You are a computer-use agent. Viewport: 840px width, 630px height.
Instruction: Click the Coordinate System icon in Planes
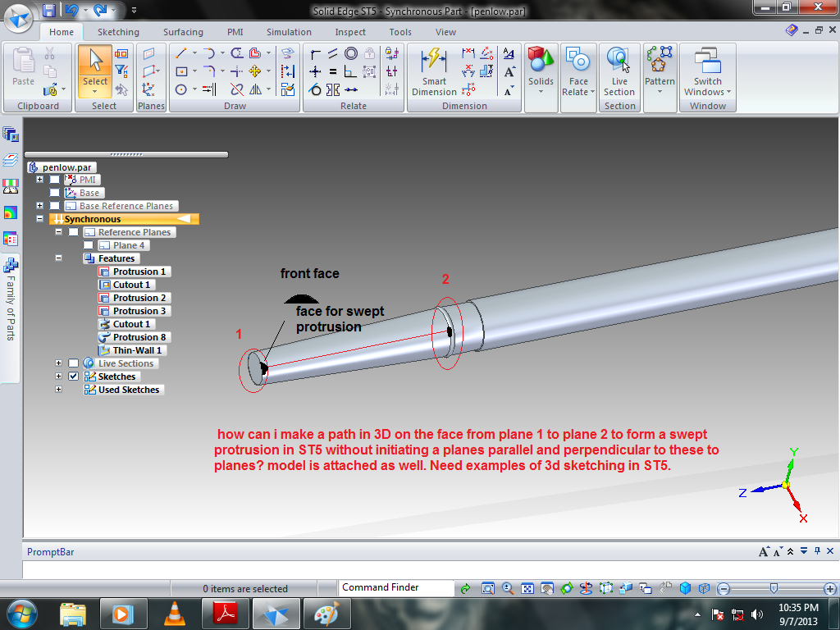pyautogui.click(x=149, y=89)
